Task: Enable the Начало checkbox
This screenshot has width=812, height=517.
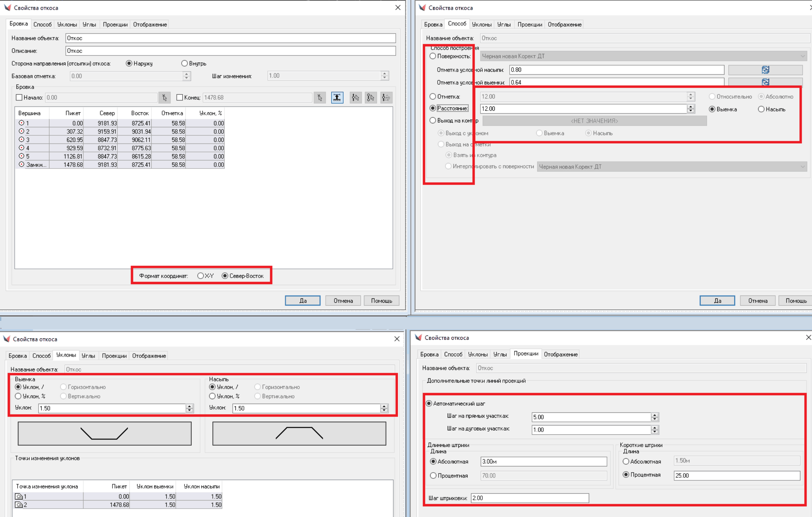Action: click(x=19, y=97)
